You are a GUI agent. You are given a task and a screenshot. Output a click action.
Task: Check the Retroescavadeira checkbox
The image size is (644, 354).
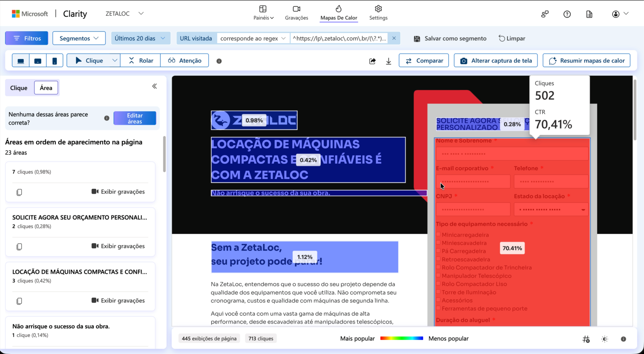[x=438, y=259]
